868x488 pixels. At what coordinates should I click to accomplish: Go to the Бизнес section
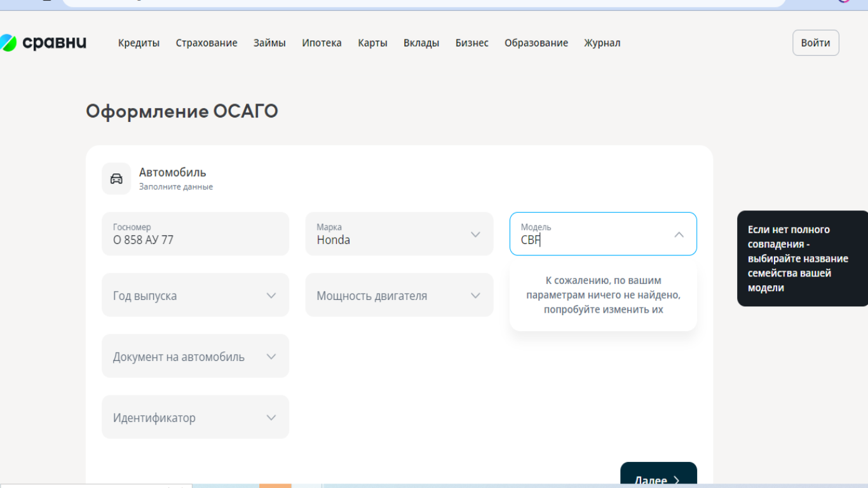[472, 43]
